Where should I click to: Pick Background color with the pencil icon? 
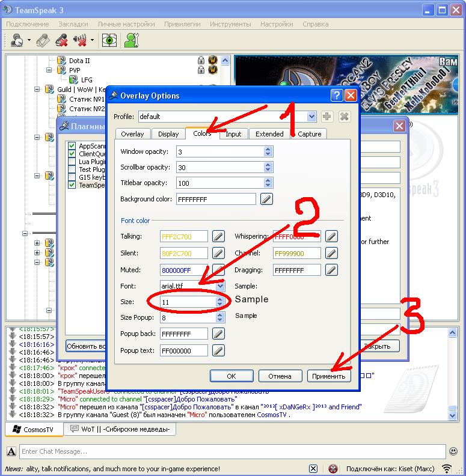coord(266,199)
